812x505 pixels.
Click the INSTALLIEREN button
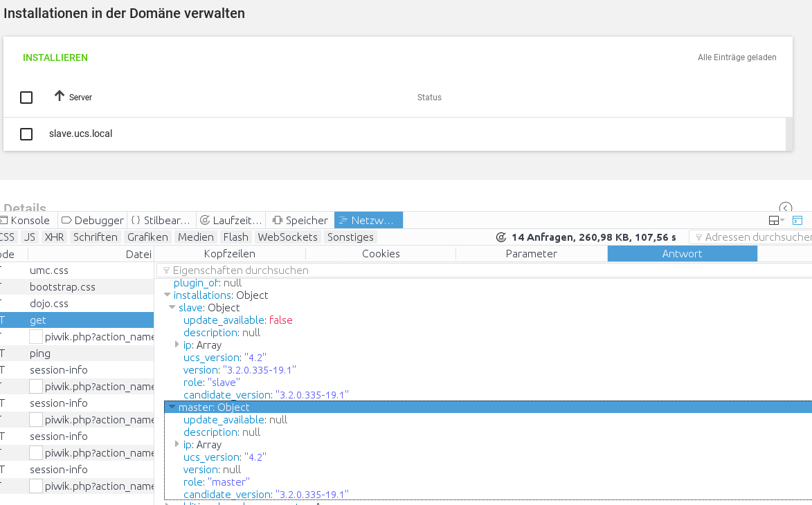tap(55, 58)
